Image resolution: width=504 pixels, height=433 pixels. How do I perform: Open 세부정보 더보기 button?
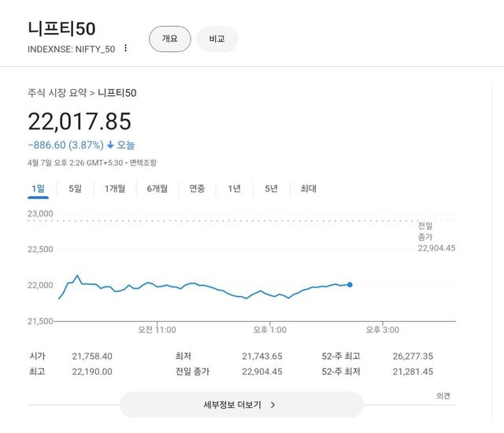241,405
